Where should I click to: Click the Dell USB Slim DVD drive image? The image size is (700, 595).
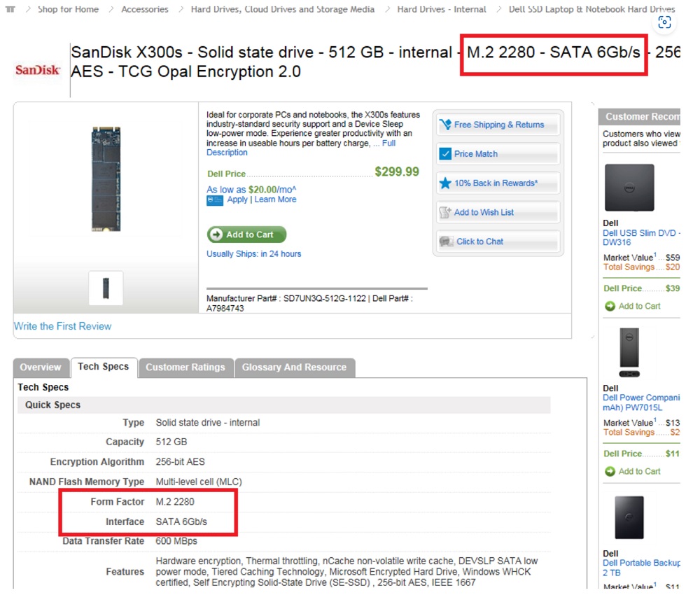[x=629, y=188]
